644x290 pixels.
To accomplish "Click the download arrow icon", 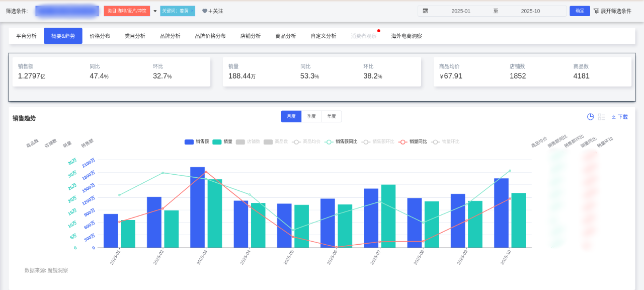I will pyautogui.click(x=614, y=117).
